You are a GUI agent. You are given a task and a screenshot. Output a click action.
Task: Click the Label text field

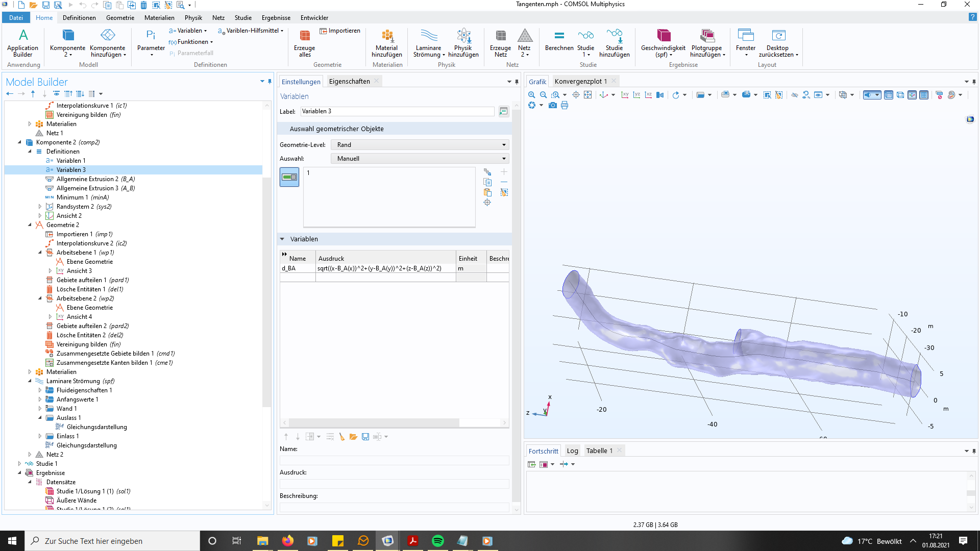coord(397,111)
